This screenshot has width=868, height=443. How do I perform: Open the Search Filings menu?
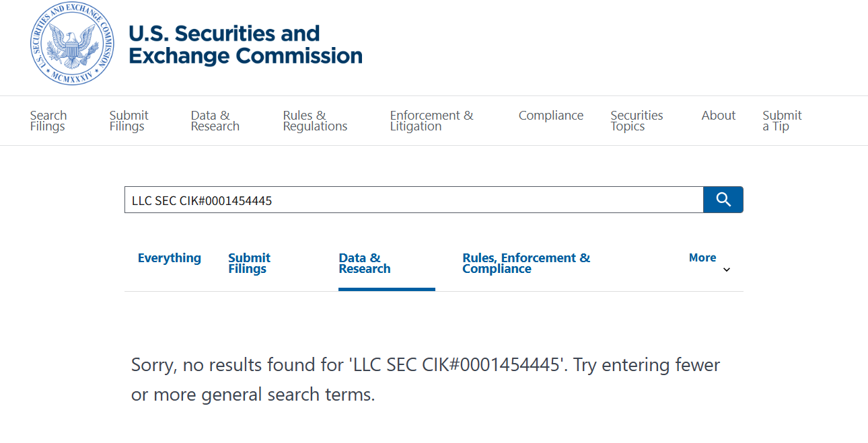coord(48,121)
